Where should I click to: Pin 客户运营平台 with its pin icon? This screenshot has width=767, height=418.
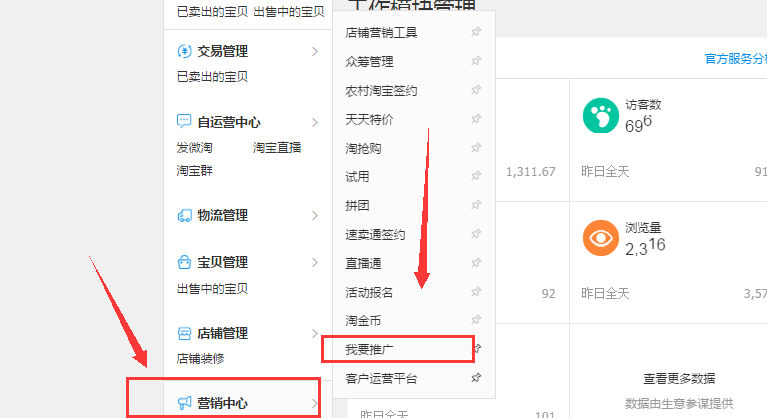click(476, 378)
